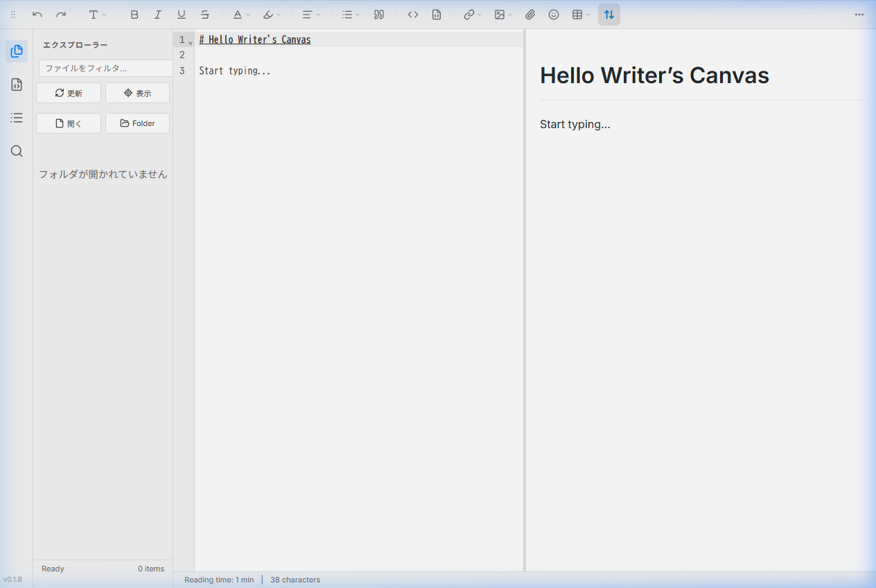Insert inline code with angle brackets icon

[x=413, y=15]
